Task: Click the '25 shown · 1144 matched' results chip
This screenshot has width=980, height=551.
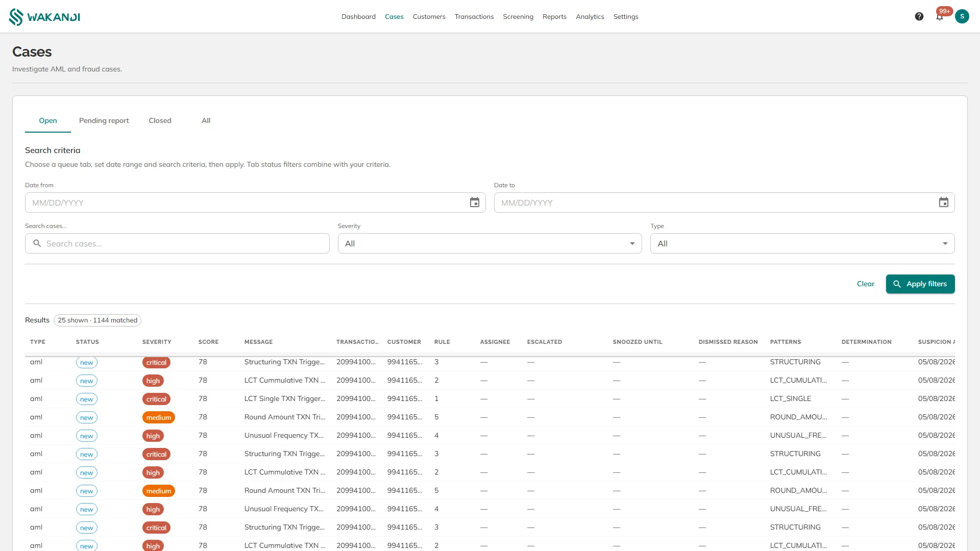Action: point(97,320)
